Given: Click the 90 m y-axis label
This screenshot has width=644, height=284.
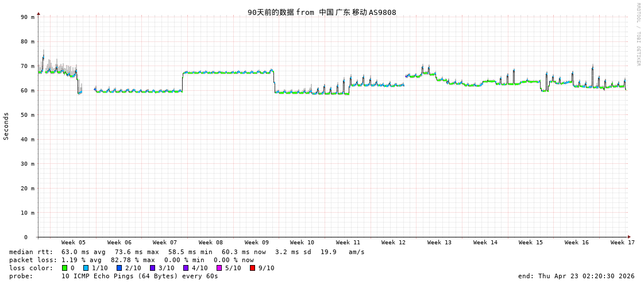Looking at the screenshot, I should 28,17.
